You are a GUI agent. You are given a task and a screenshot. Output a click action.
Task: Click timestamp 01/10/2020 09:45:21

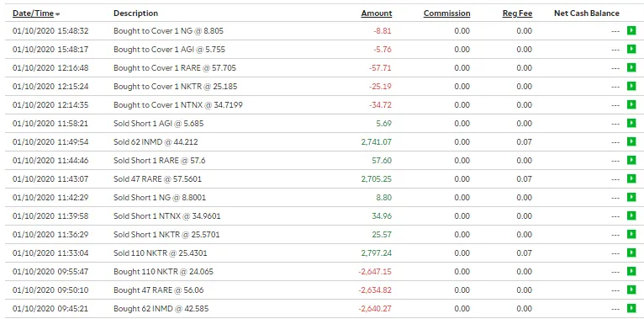click(50, 308)
